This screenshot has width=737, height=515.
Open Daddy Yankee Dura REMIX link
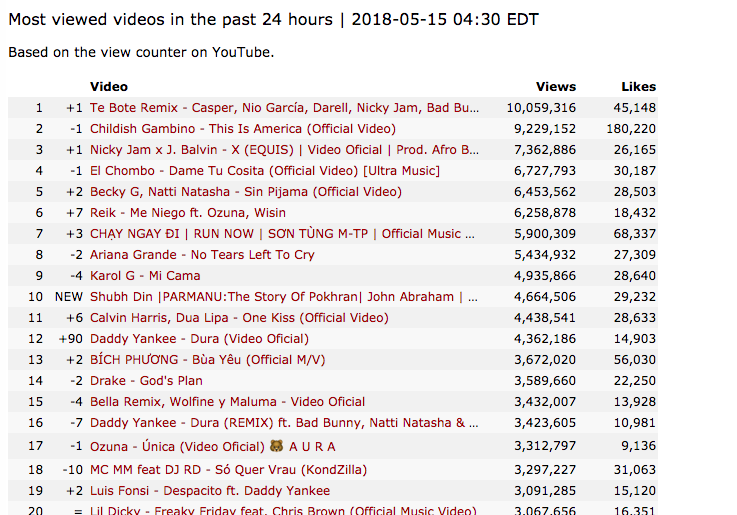(284, 423)
